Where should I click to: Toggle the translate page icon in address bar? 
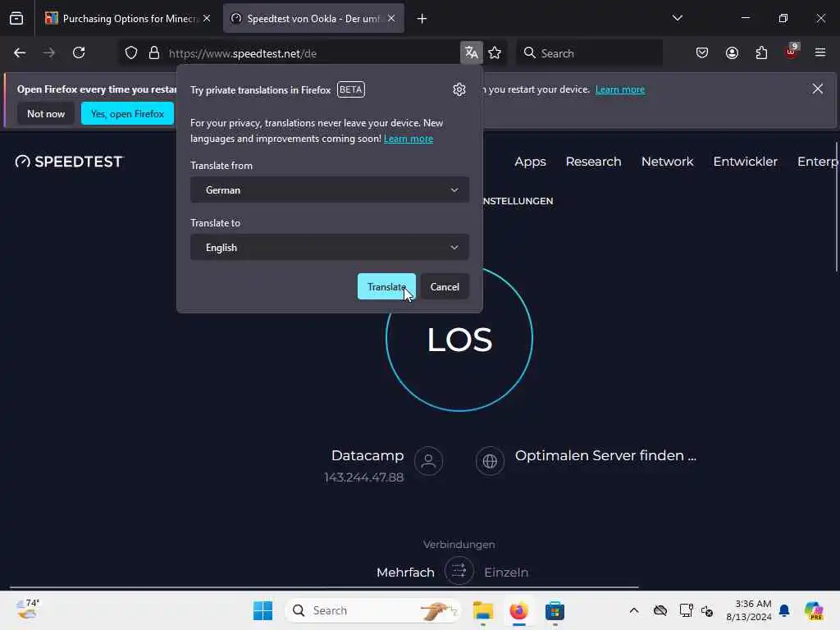[x=472, y=53]
